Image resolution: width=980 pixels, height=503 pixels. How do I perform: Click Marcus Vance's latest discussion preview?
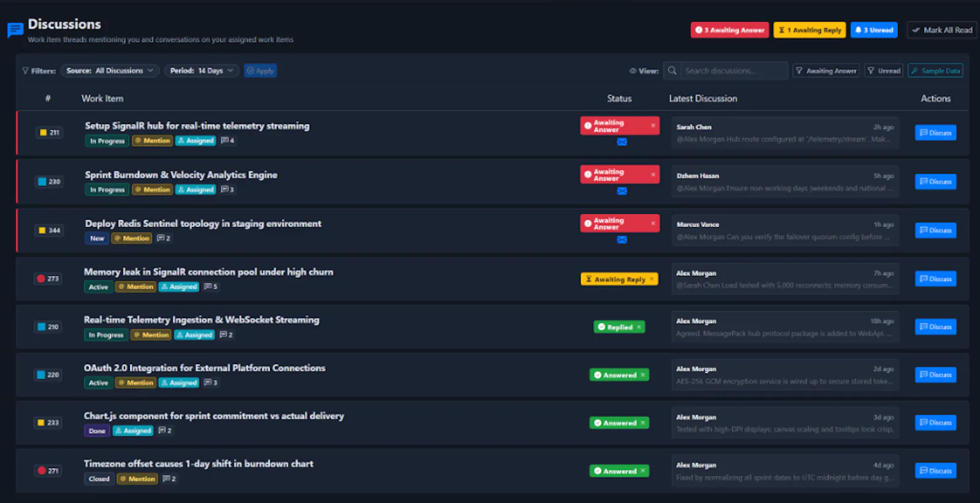[x=785, y=231]
